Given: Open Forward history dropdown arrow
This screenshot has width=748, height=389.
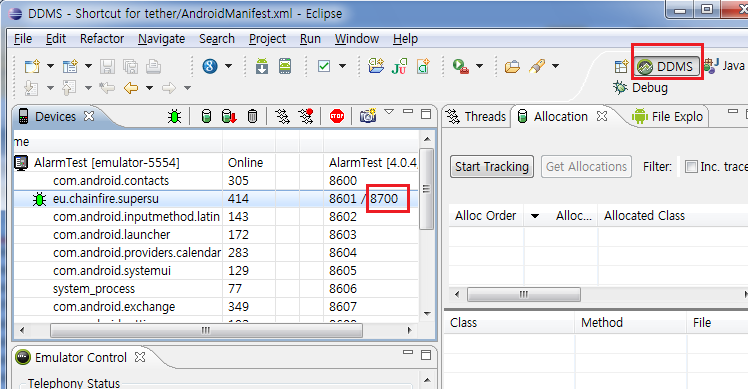Looking at the screenshot, I should [x=187, y=88].
